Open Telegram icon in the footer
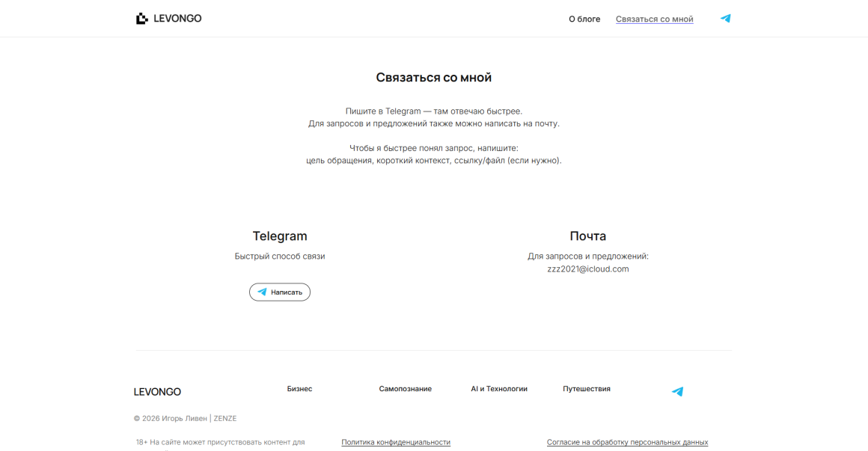Screen dimensions: 868x451 point(677,391)
